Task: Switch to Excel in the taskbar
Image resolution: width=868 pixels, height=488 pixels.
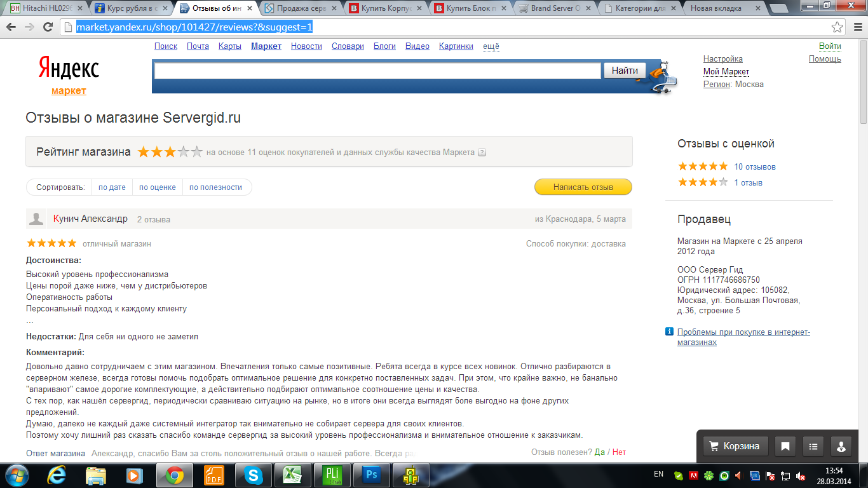Action: coord(292,475)
